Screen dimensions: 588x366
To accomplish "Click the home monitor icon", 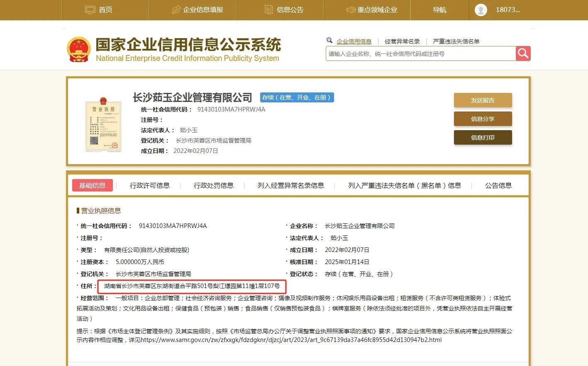I will pos(90,10).
